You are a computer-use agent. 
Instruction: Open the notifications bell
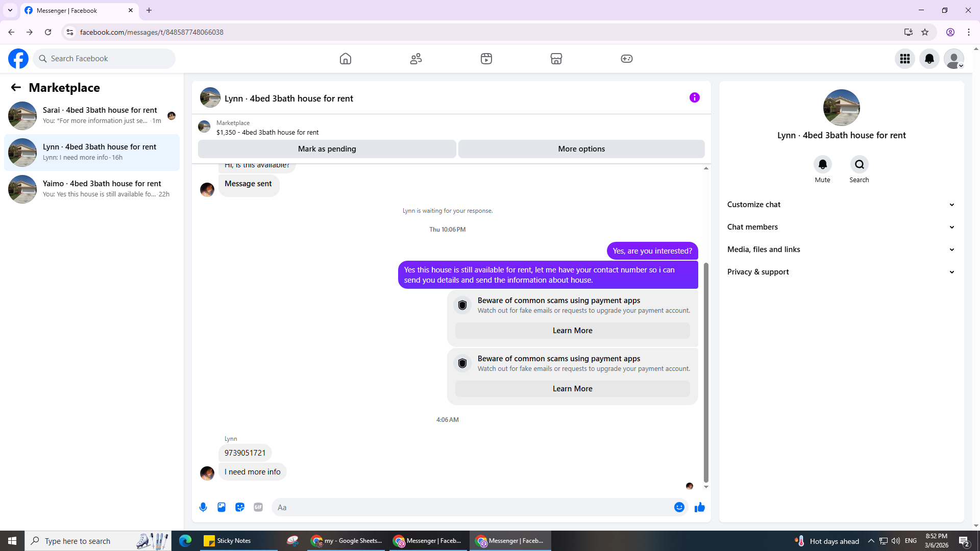pos(929,59)
